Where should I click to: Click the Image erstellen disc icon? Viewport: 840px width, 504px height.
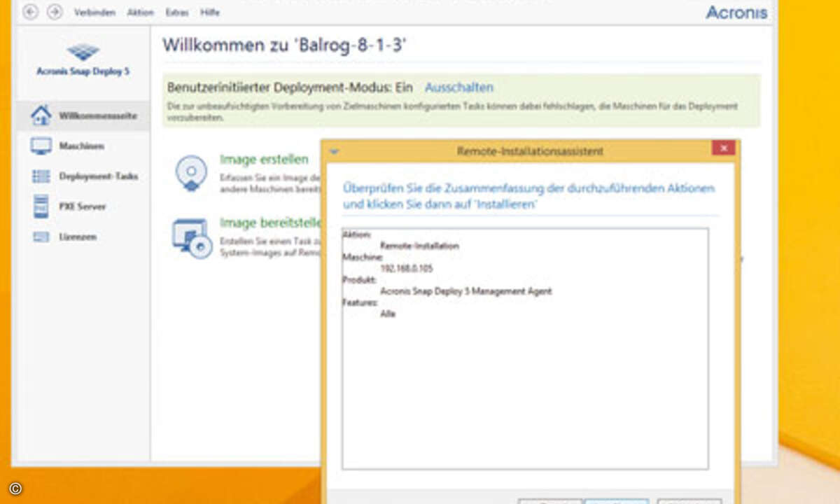191,173
